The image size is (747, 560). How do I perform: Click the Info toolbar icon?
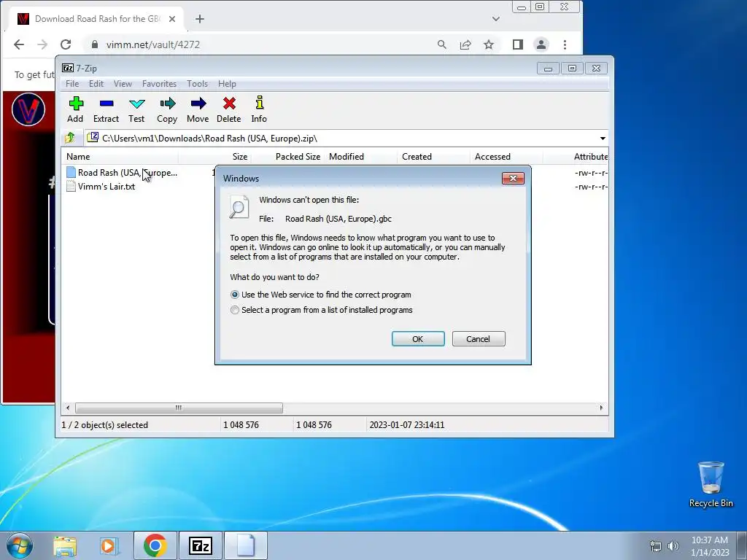259,110
